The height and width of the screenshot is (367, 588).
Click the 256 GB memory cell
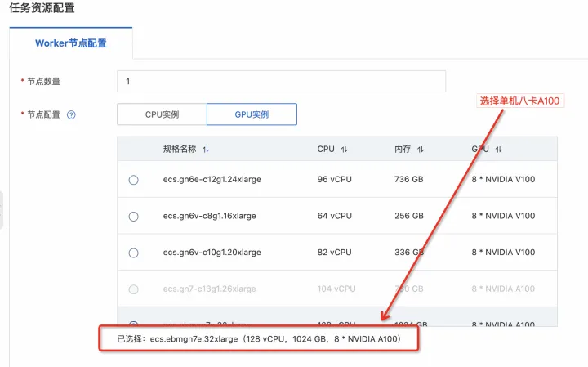coord(408,216)
